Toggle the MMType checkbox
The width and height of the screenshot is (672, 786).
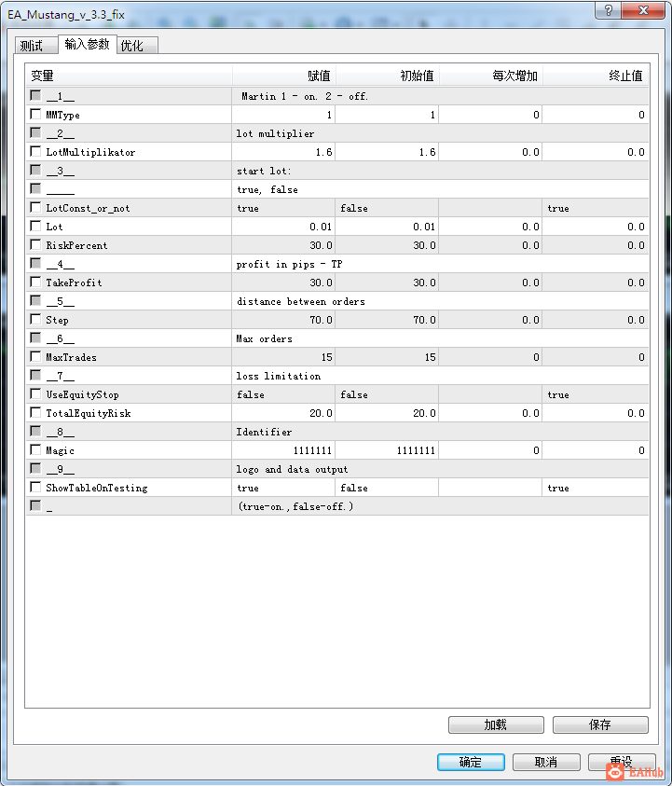point(35,115)
